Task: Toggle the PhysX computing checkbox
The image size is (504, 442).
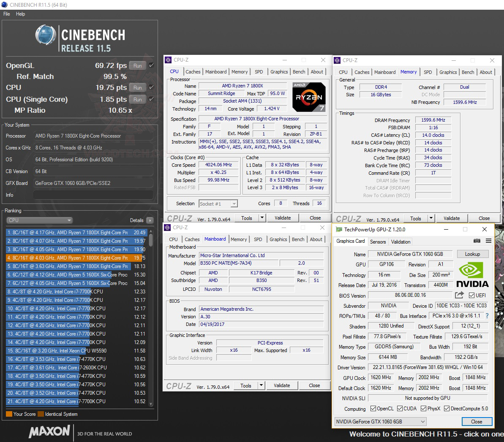Action: click(424, 409)
